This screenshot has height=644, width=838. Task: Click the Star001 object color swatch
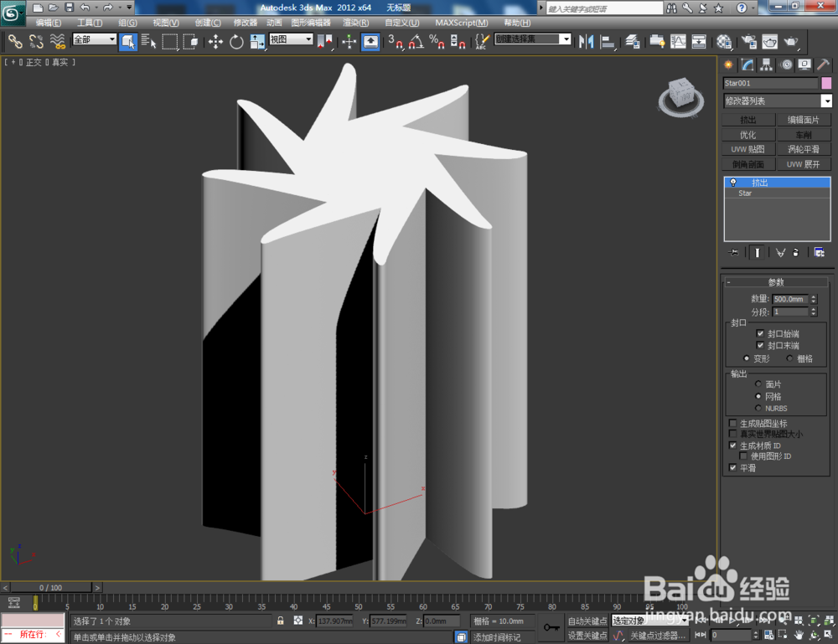tap(826, 83)
